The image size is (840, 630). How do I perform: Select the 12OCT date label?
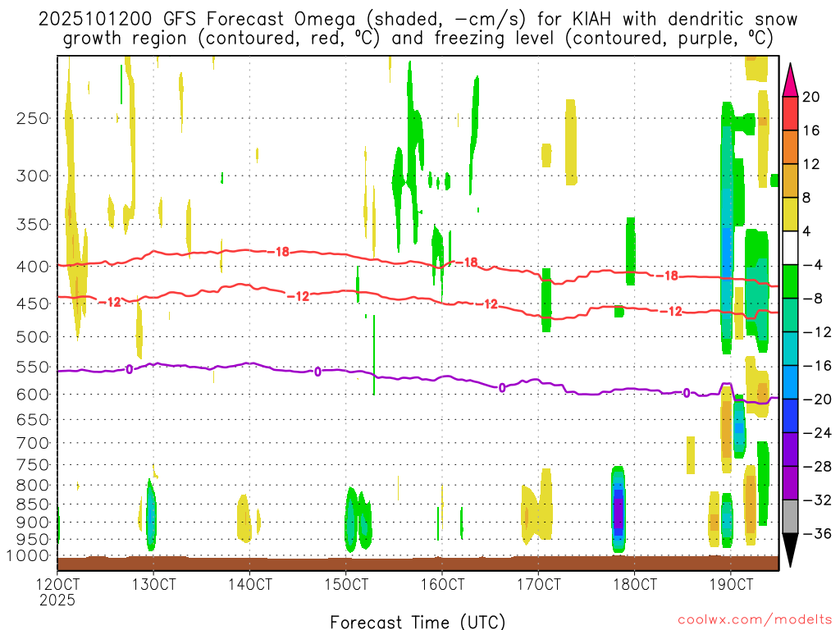point(57,583)
